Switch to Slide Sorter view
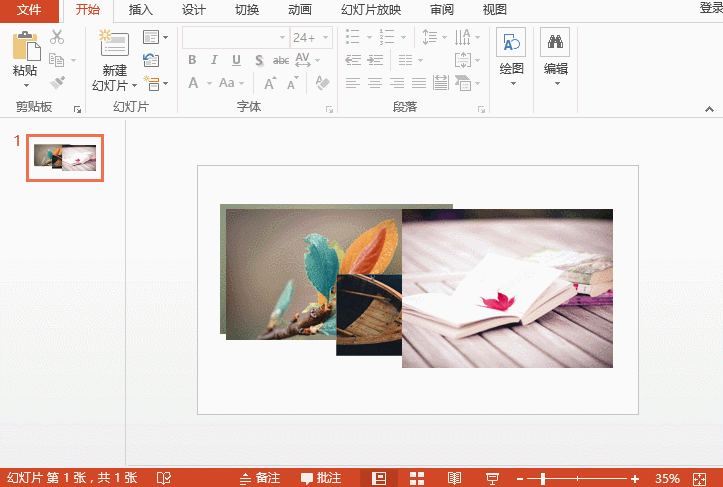Viewport: 723px width, 487px height. (x=417, y=478)
